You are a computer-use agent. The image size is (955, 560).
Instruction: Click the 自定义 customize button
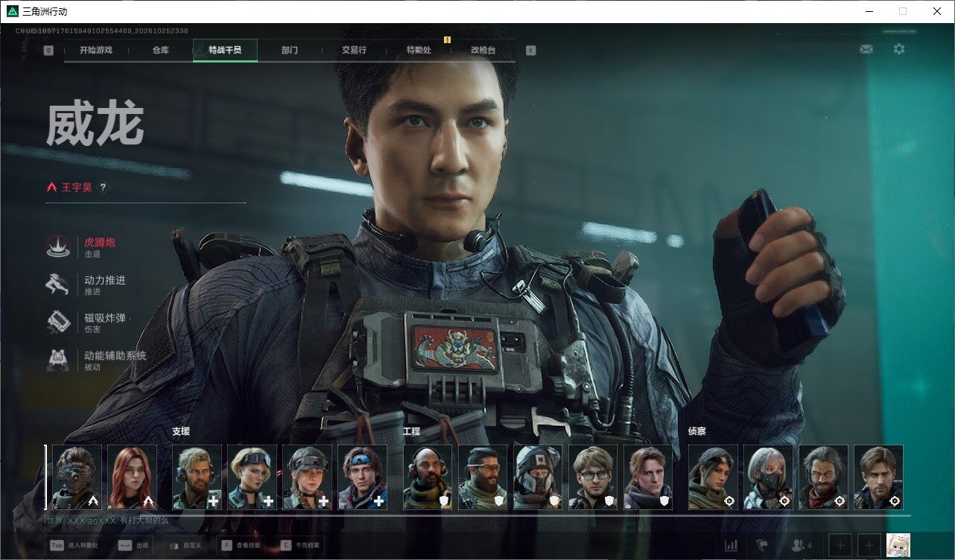(185, 546)
